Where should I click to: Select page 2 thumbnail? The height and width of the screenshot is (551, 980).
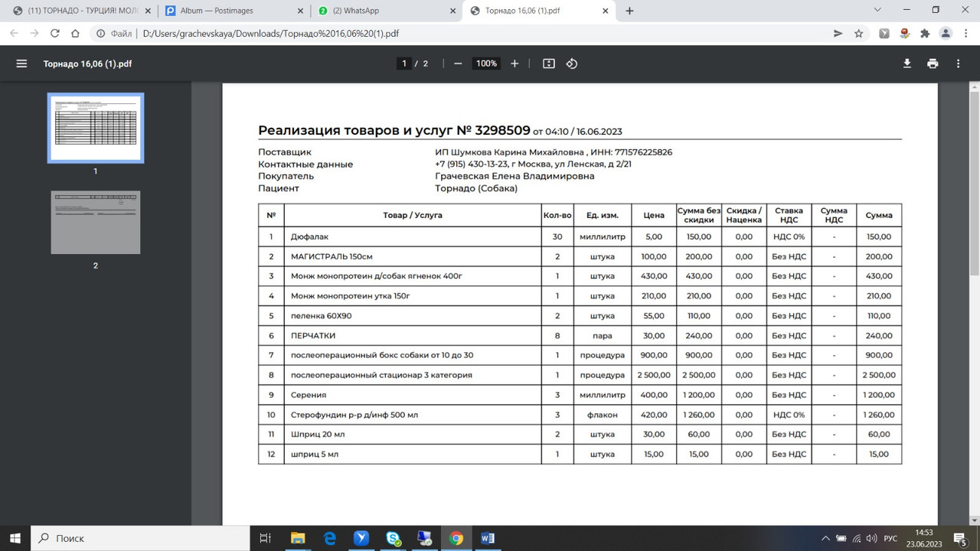96,222
